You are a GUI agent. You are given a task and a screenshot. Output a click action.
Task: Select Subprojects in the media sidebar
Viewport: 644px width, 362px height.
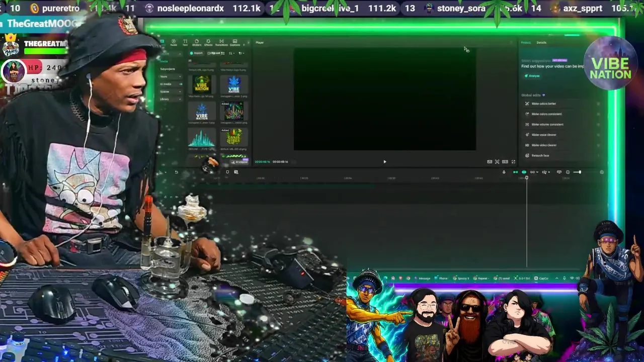168,69
